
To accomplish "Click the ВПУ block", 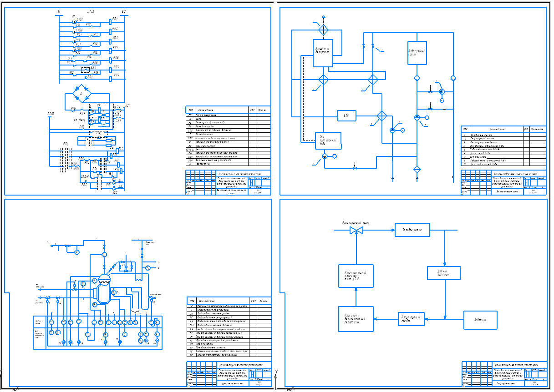I will point(346,116).
